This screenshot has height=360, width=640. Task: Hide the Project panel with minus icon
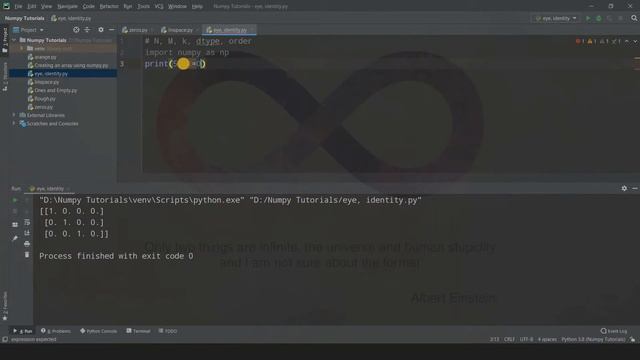[x=111, y=30]
